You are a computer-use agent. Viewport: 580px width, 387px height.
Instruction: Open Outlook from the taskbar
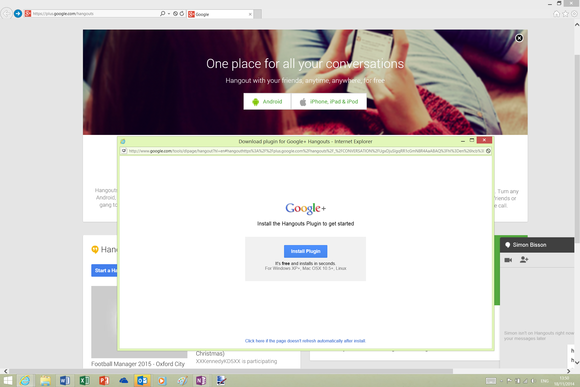coord(142,380)
